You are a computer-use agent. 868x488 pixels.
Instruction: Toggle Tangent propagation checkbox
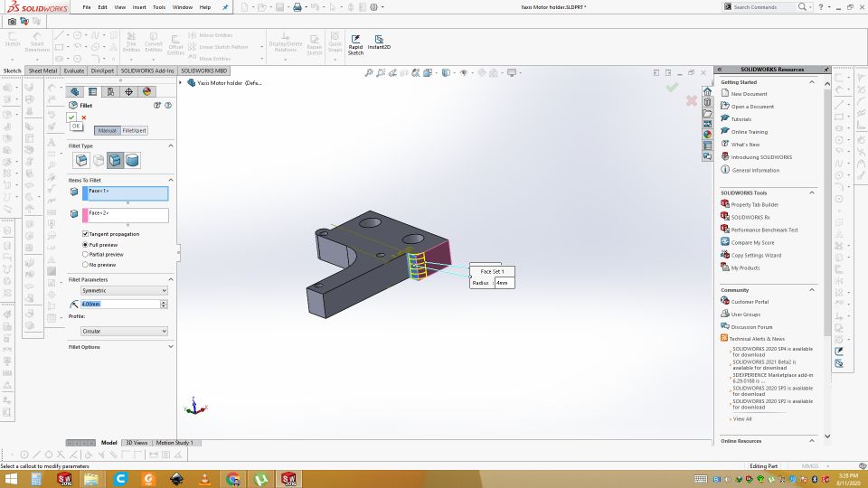pyautogui.click(x=85, y=234)
